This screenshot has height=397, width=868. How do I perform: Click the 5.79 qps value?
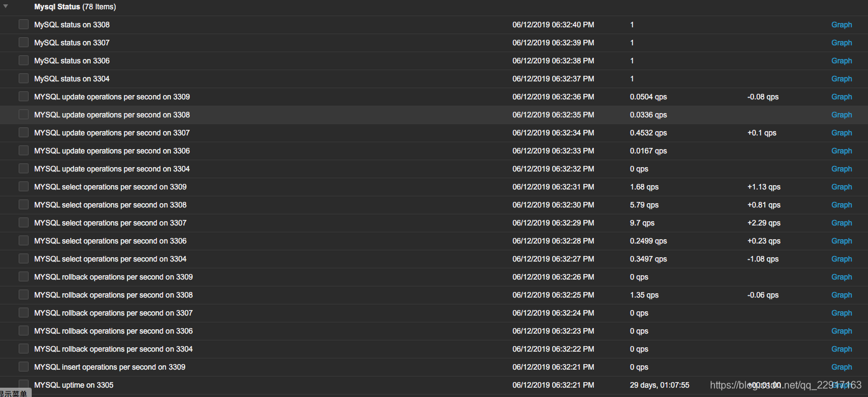coord(644,205)
